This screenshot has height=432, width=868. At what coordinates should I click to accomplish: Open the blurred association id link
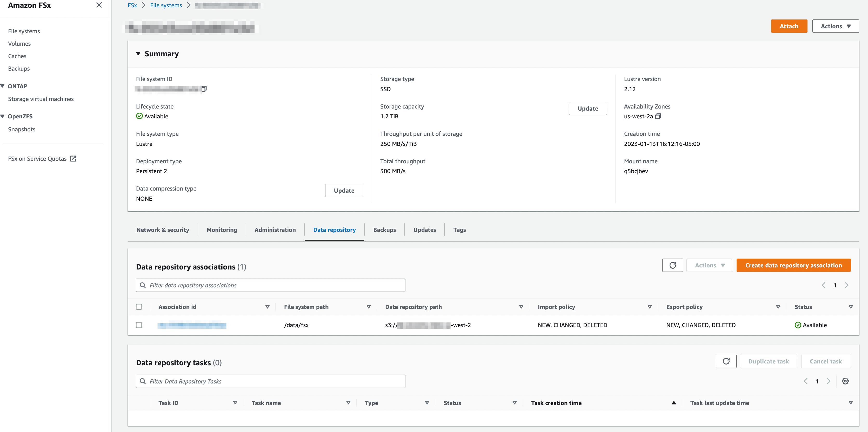[192, 326]
